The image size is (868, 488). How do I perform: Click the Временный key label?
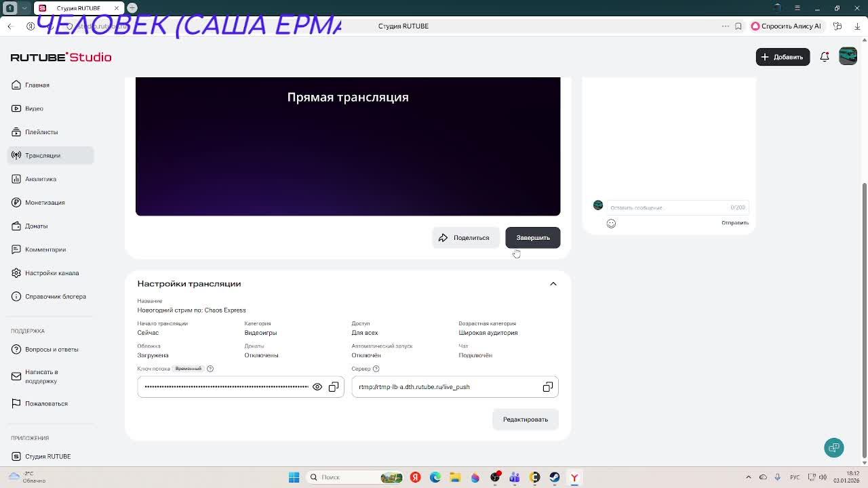(x=189, y=369)
